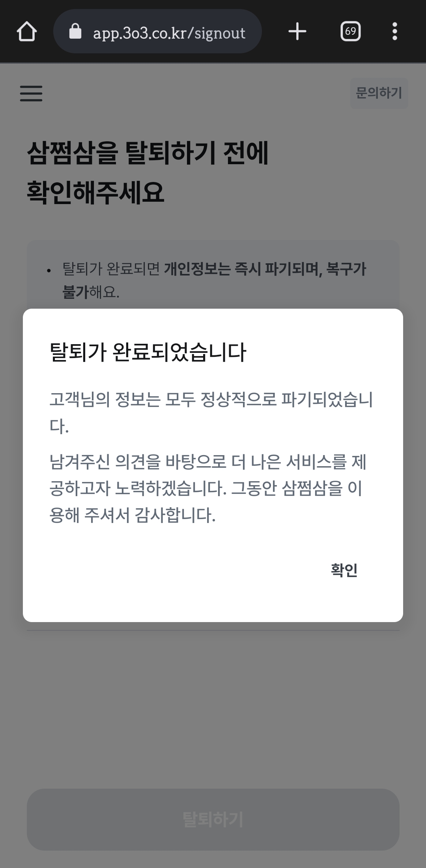Tap the heading 삼쩜삼을 탈퇴하기 전에 확인해주세요
The height and width of the screenshot is (868, 426).
(148, 172)
